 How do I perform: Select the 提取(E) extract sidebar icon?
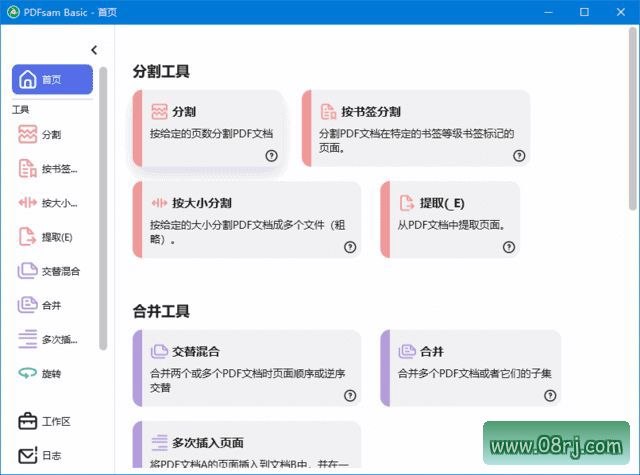pos(27,237)
